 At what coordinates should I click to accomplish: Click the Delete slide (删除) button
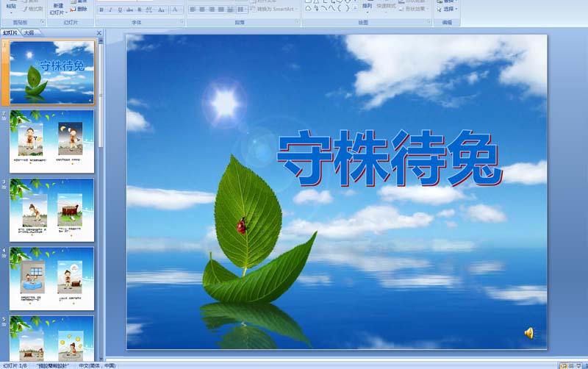point(81,10)
